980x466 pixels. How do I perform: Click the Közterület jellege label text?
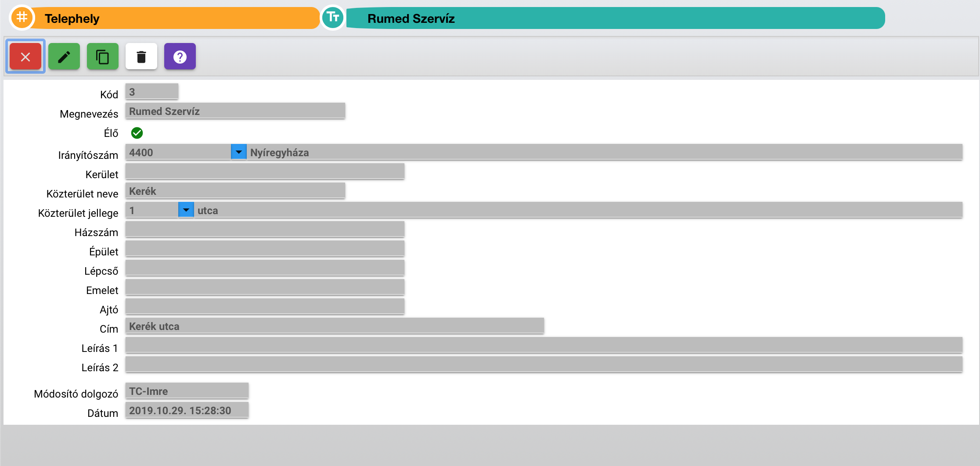pos(78,213)
